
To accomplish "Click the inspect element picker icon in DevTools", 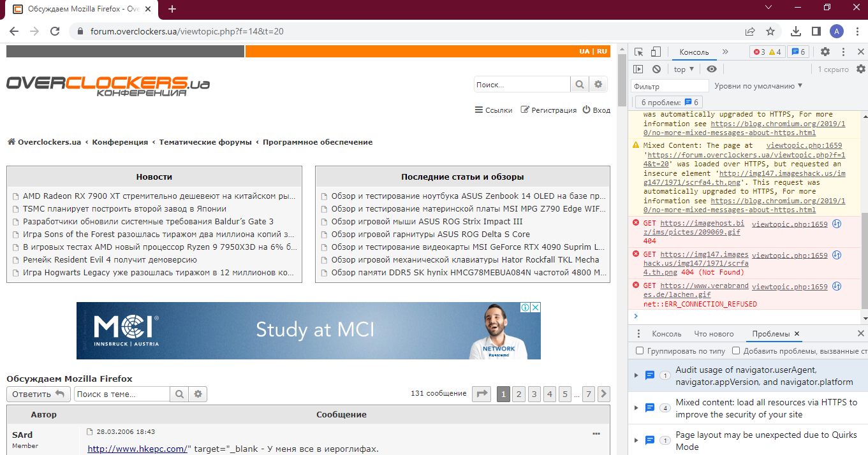I will coord(638,52).
